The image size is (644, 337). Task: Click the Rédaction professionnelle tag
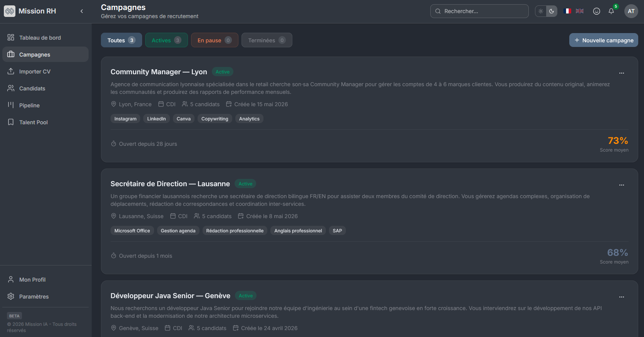click(235, 230)
